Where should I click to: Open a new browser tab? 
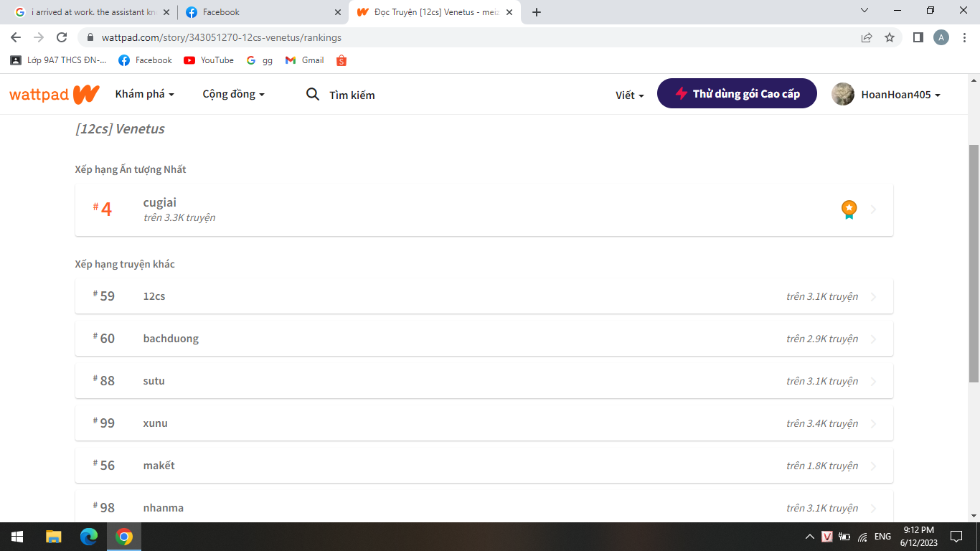pos(537,12)
